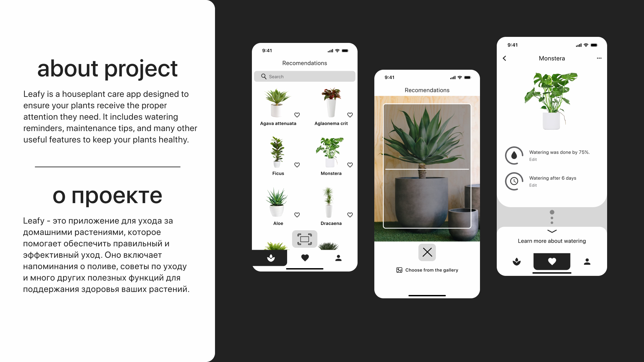
Task: Toggle heart favorite on Dracaena card
Action: pyautogui.click(x=350, y=215)
